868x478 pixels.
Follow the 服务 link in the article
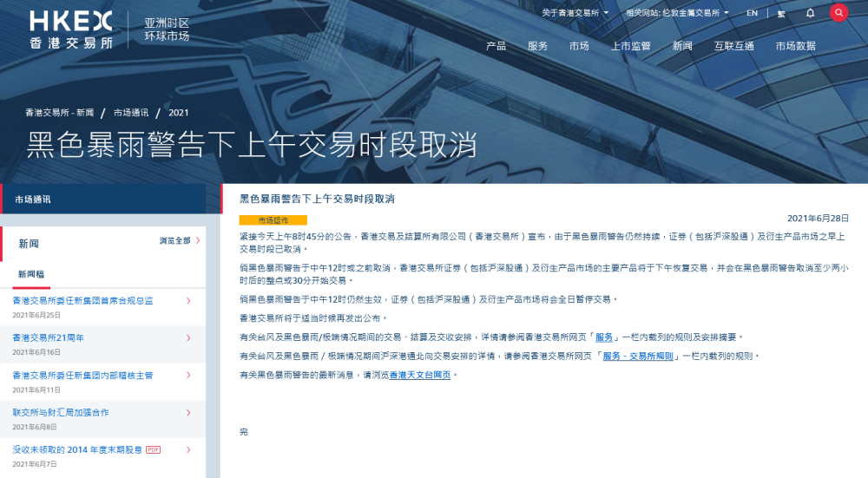pos(604,337)
